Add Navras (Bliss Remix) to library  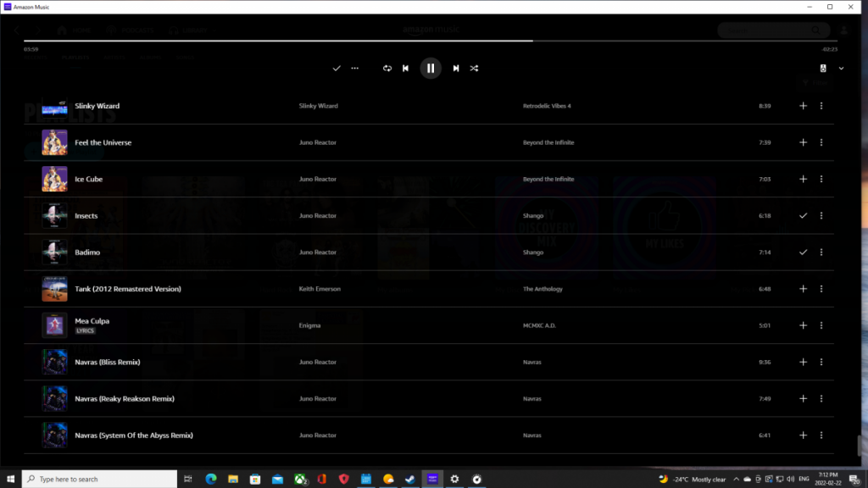tap(803, 362)
